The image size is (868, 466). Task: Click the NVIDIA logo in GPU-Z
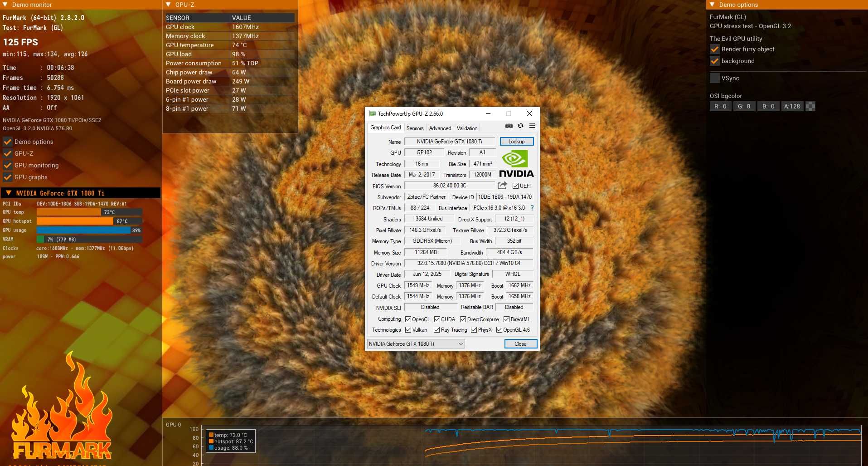coord(516,164)
